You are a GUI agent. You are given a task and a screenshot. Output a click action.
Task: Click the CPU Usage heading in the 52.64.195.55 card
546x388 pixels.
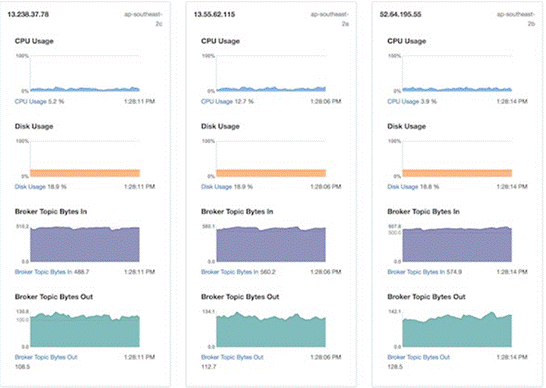(407, 41)
